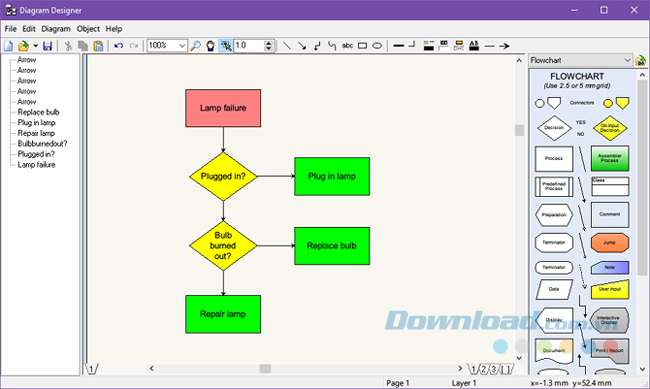Viewport: 650px width, 389px height.
Task: Select the ellipse shape tool
Action: pyautogui.click(x=377, y=46)
